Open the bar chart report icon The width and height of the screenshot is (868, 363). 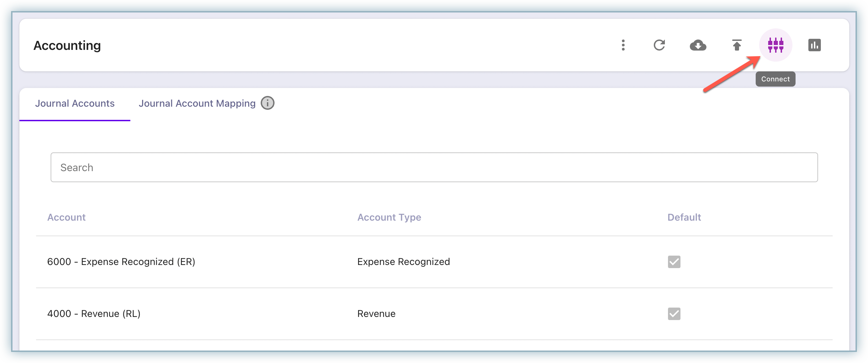[x=814, y=45]
